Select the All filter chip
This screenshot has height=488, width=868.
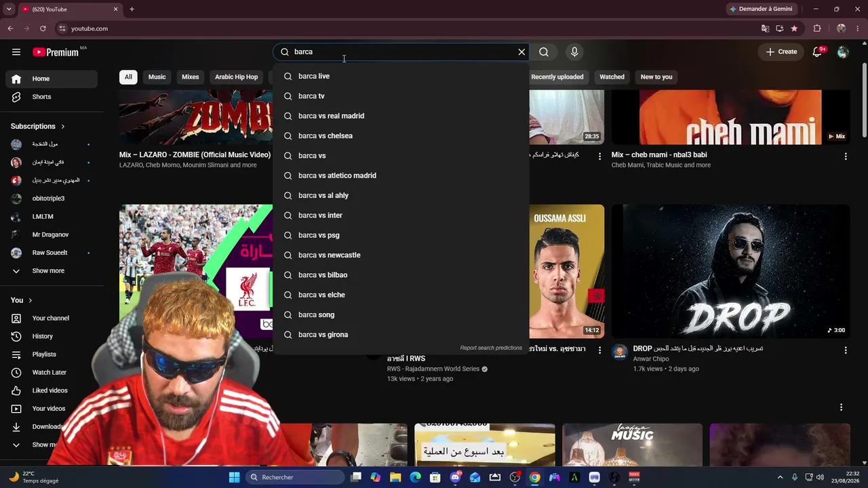point(128,77)
